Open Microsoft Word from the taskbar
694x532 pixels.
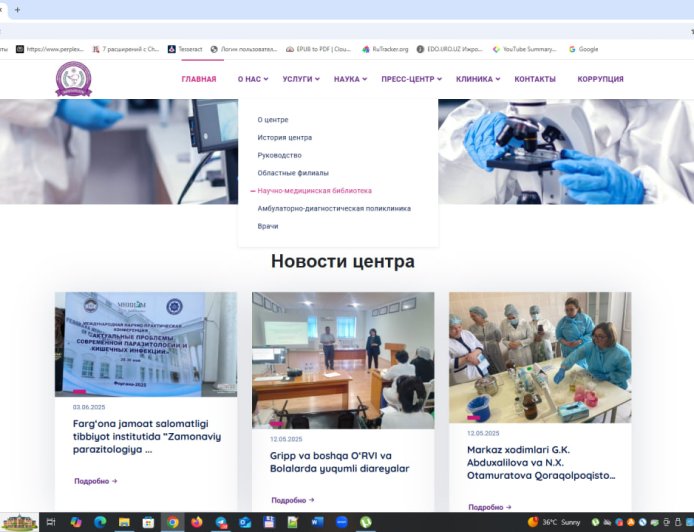[x=317, y=522]
